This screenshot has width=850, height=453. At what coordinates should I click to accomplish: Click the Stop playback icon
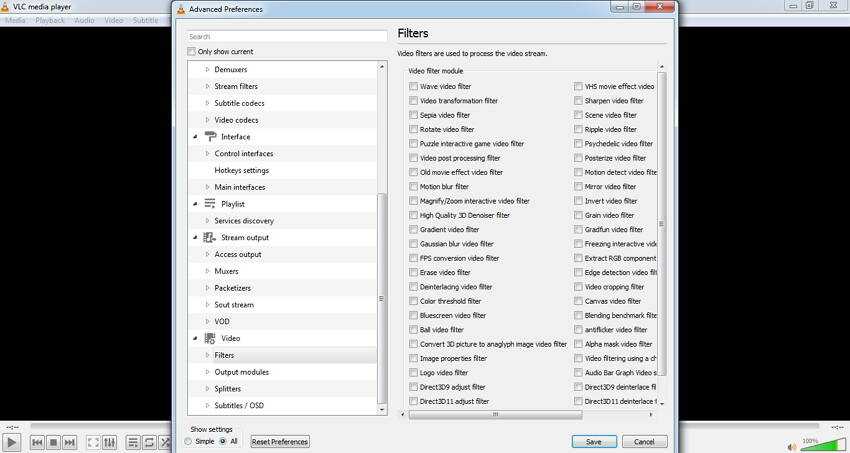click(53, 442)
